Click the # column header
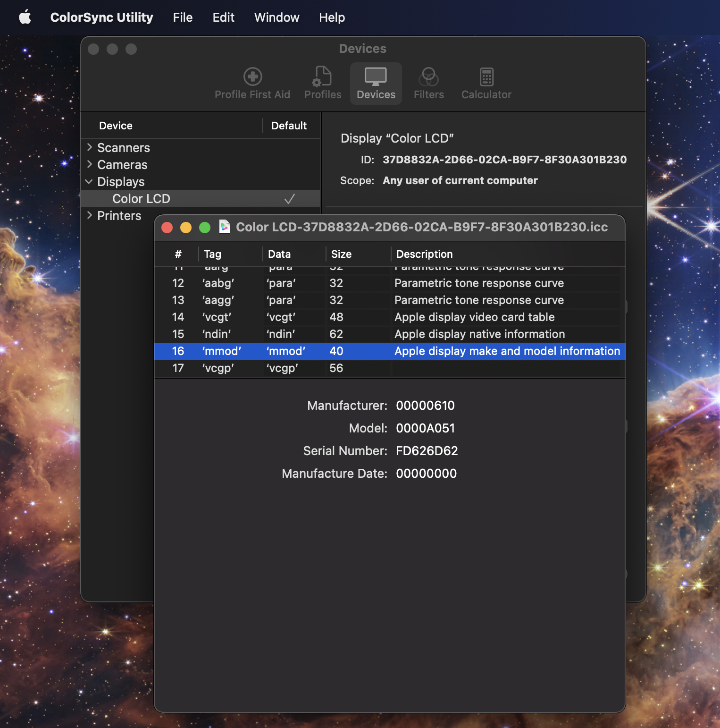Screen dimensions: 720x728 point(178,254)
